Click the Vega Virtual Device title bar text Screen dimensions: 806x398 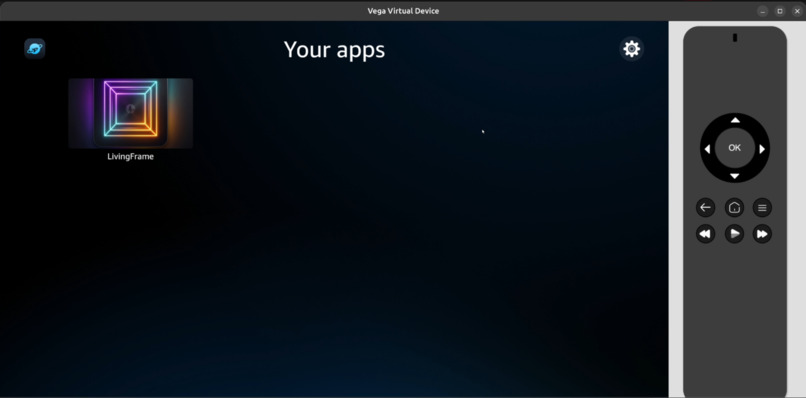(403, 11)
